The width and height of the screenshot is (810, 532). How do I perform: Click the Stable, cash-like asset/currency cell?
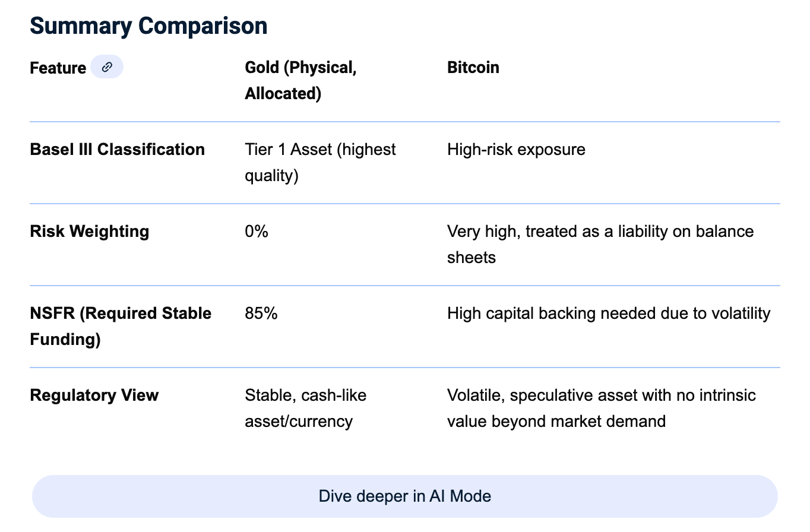tap(305, 408)
